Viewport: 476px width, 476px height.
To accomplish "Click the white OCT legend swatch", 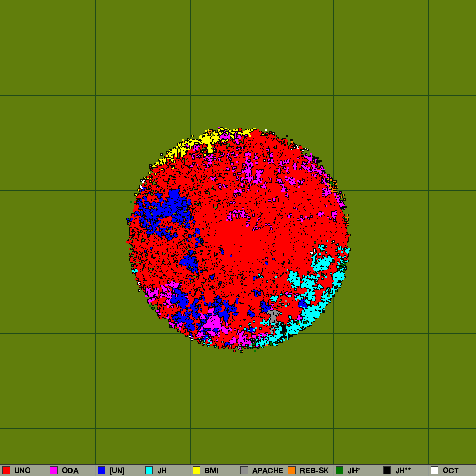I will click(435, 470).
